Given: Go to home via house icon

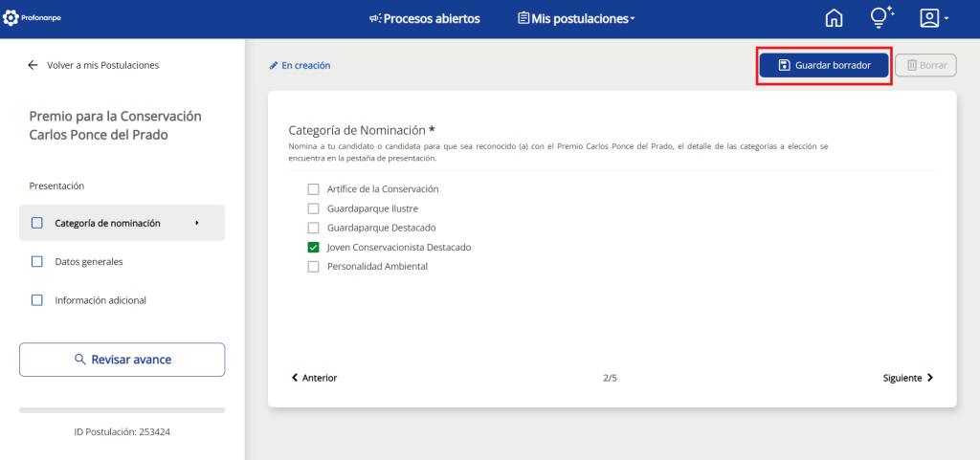Looking at the screenshot, I should pos(835,18).
